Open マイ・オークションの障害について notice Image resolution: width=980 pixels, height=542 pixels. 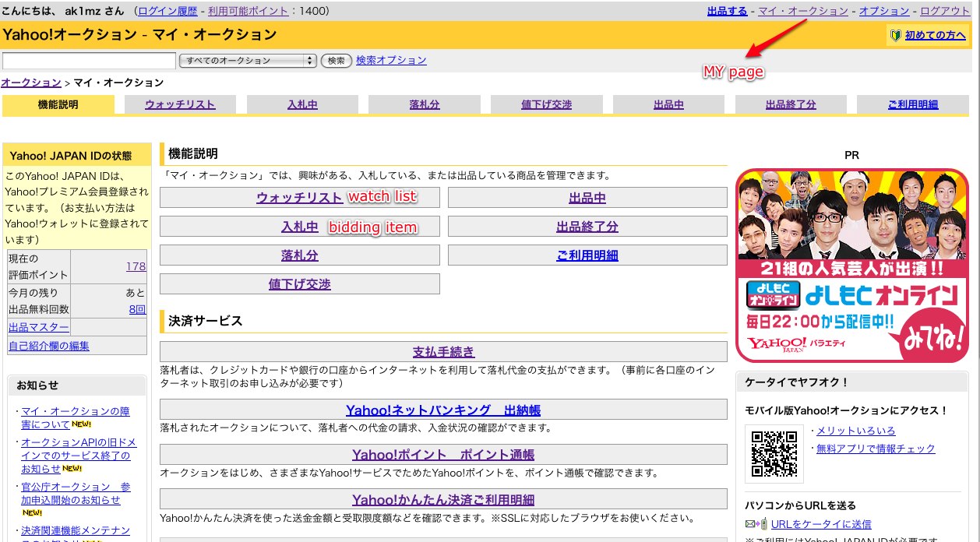(x=76, y=417)
